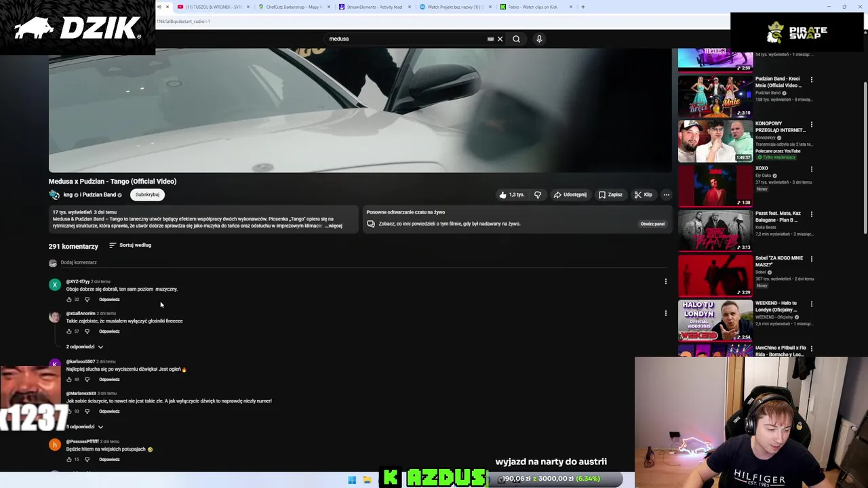868x488 pixels.
Task: Dislike the comment by @karlooo5507
Action: (87, 380)
